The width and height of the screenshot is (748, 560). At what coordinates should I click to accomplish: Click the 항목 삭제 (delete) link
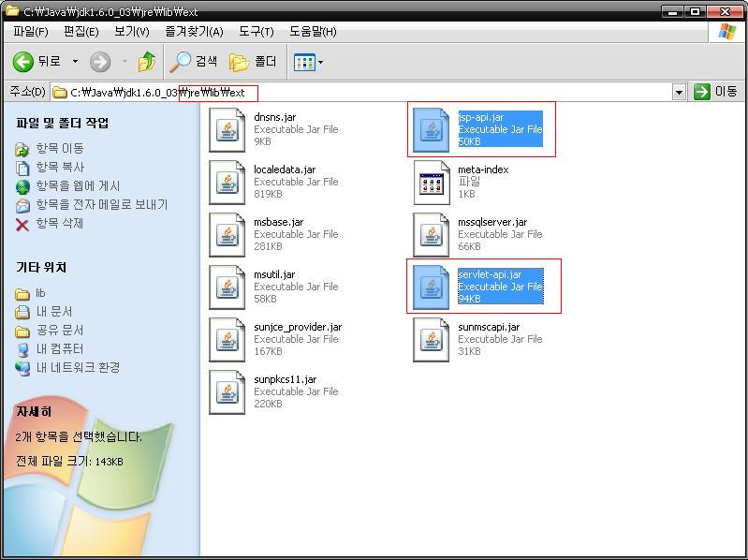click(60, 223)
